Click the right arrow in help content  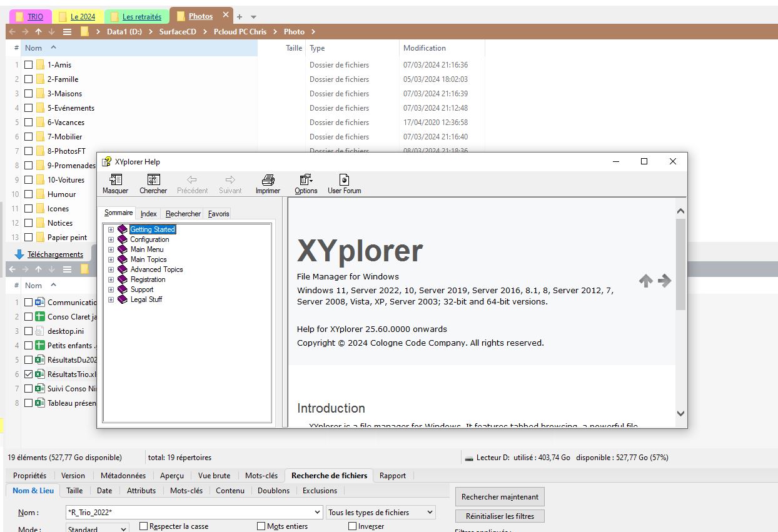[665, 281]
